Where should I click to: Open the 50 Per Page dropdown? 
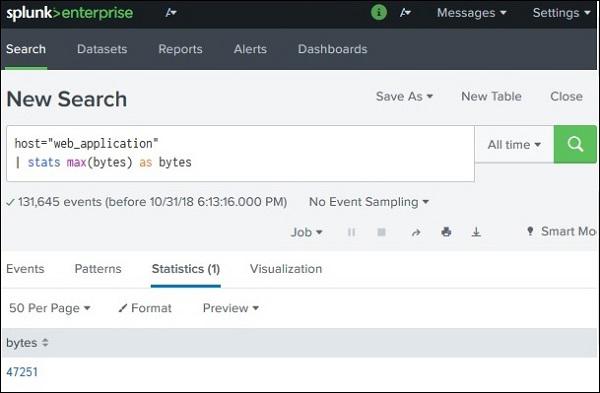pyautogui.click(x=49, y=308)
